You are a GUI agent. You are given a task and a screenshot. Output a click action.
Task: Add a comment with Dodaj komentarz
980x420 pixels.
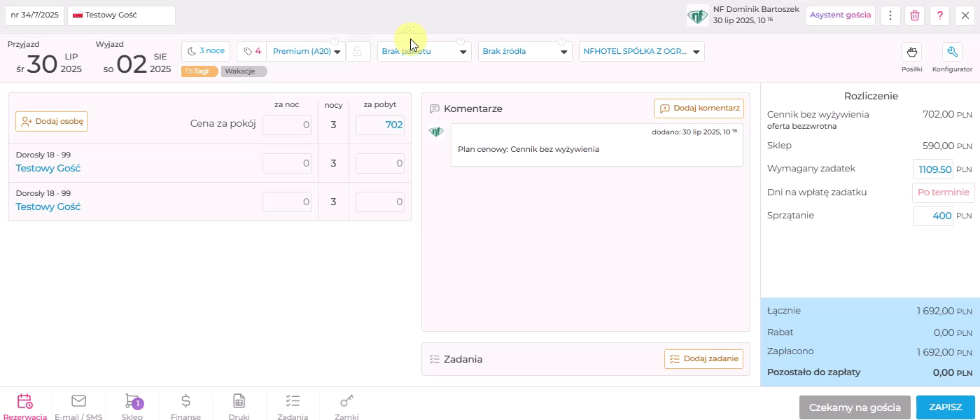699,108
